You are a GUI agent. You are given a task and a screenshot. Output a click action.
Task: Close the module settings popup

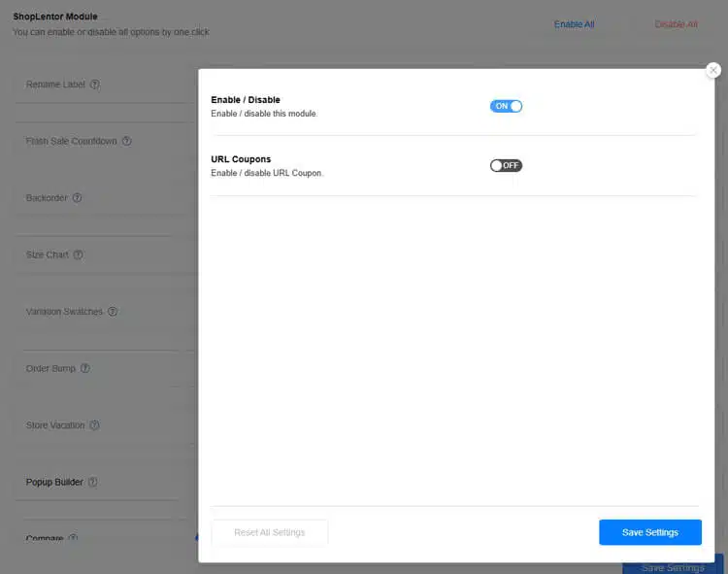(713, 70)
